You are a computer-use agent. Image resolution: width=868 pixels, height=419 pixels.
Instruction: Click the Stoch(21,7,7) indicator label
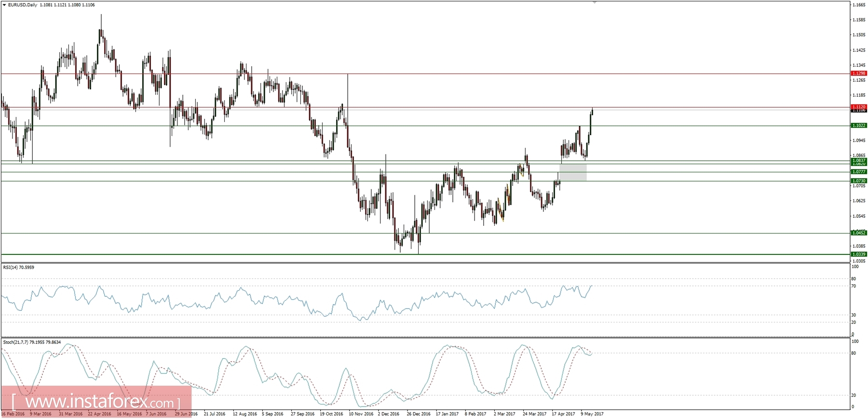point(32,342)
